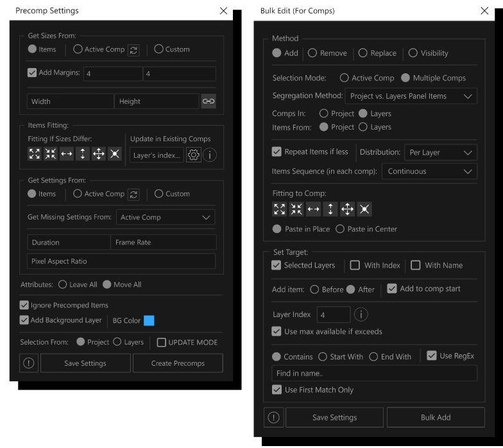This screenshot has height=448, width=503.
Task: Click the alert icon in Precomp Settings footer
Action: pos(28,363)
